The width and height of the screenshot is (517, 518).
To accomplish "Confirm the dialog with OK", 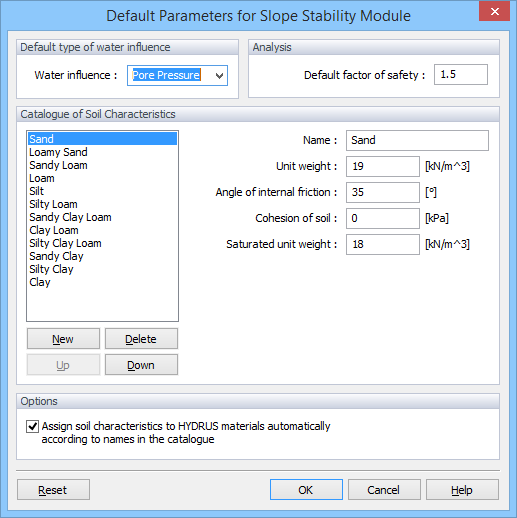I will pos(306,490).
